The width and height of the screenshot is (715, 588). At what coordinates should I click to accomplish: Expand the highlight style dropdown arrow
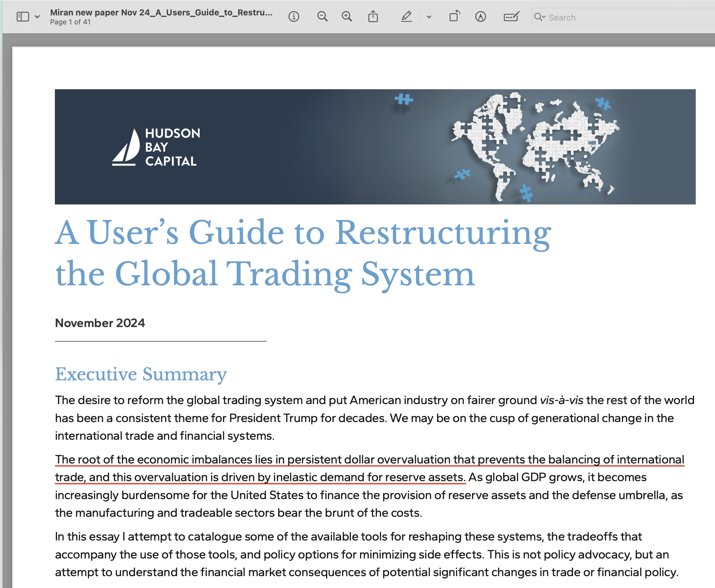(429, 17)
